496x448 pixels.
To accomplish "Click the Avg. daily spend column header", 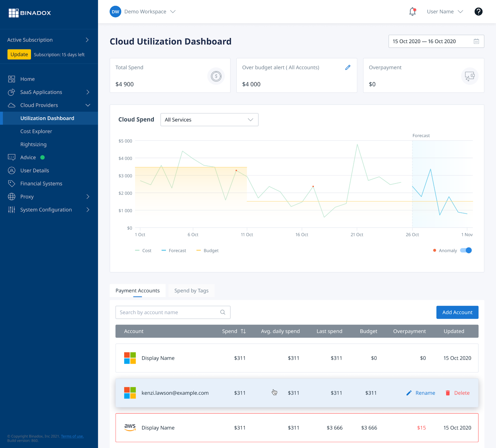I will point(280,331).
